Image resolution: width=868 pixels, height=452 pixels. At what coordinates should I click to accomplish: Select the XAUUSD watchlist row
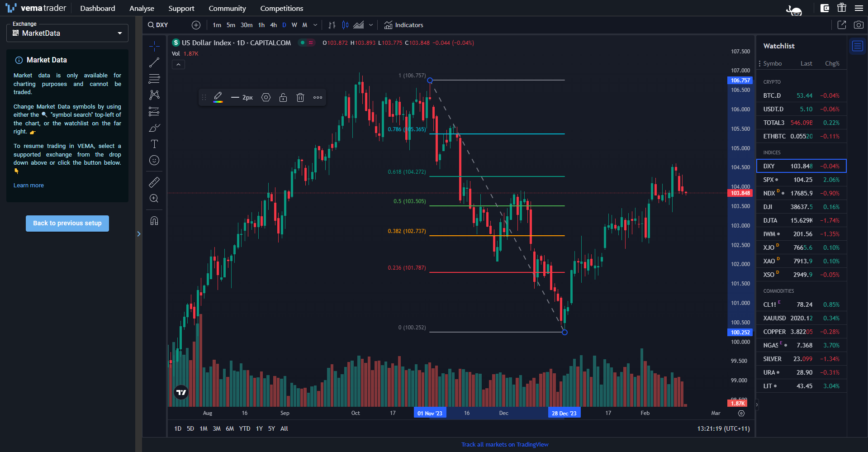[801, 318]
